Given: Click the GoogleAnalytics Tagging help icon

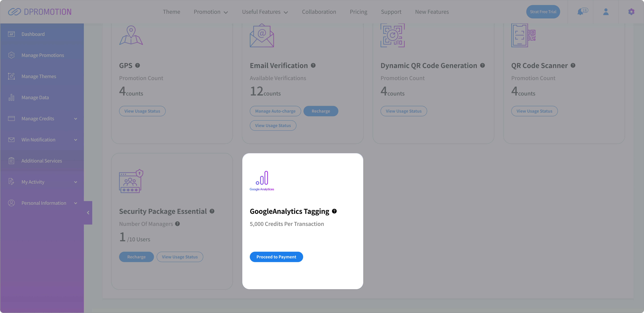Looking at the screenshot, I should 334,211.
